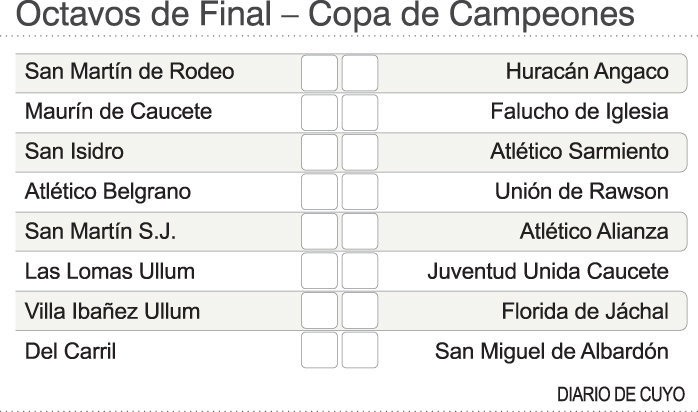
Task: Click the Falucho de Iglesia team name
Action: (579, 112)
